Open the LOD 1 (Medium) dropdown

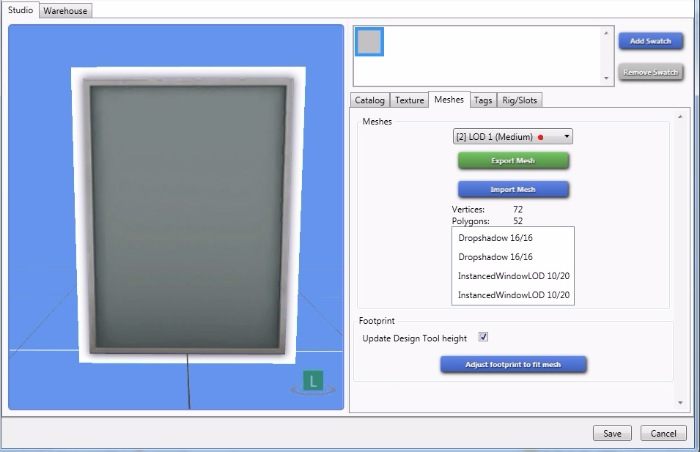513,136
